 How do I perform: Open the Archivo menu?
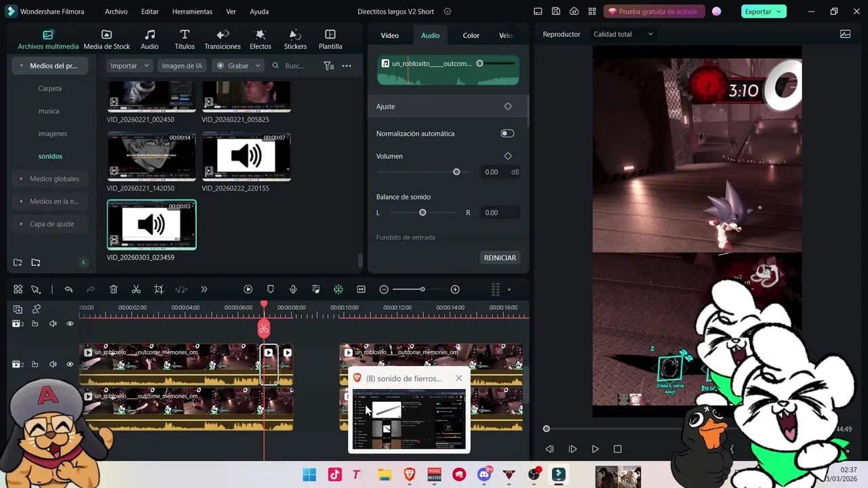[116, 12]
